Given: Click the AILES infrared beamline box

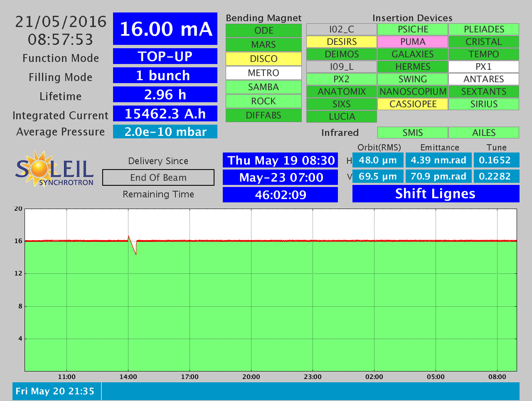Looking at the screenshot, I should coord(484,133).
